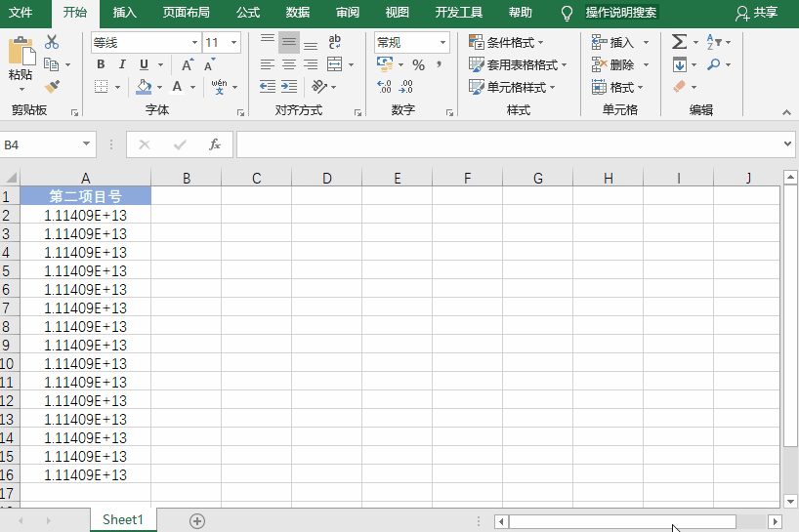799x532 pixels.
Task: Align text left
Action: coord(267,64)
